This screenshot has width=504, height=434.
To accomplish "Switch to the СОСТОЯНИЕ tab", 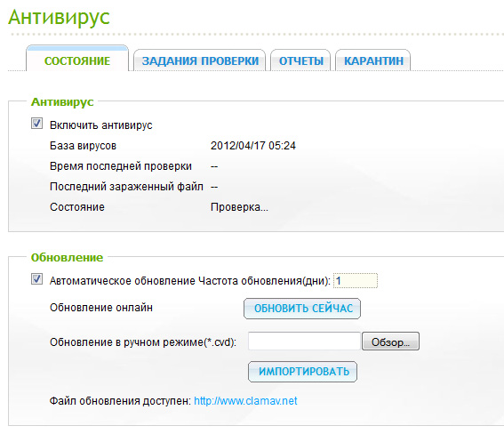I will pyautogui.click(x=77, y=59).
